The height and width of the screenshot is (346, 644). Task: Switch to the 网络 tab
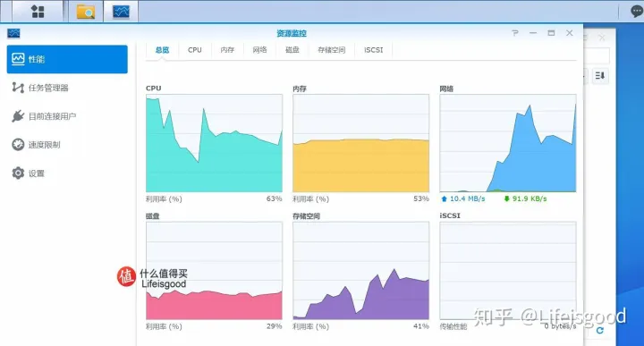pos(259,50)
